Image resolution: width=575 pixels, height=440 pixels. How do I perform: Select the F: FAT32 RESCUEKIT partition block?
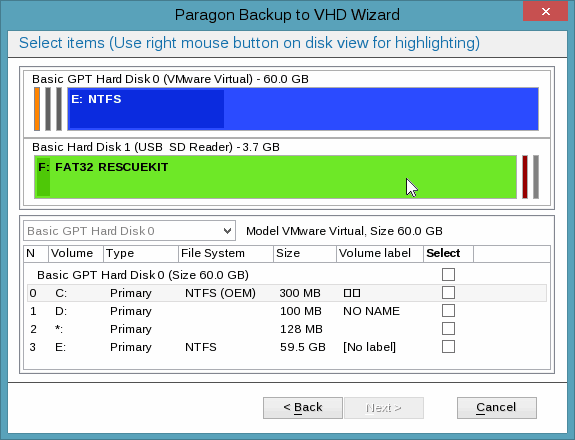pos(275,177)
